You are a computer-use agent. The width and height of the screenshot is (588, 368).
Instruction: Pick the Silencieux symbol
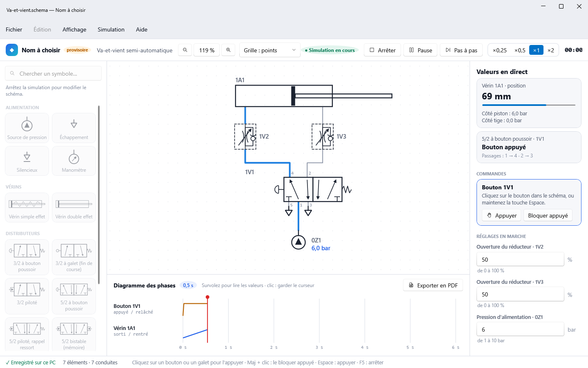coord(27,161)
